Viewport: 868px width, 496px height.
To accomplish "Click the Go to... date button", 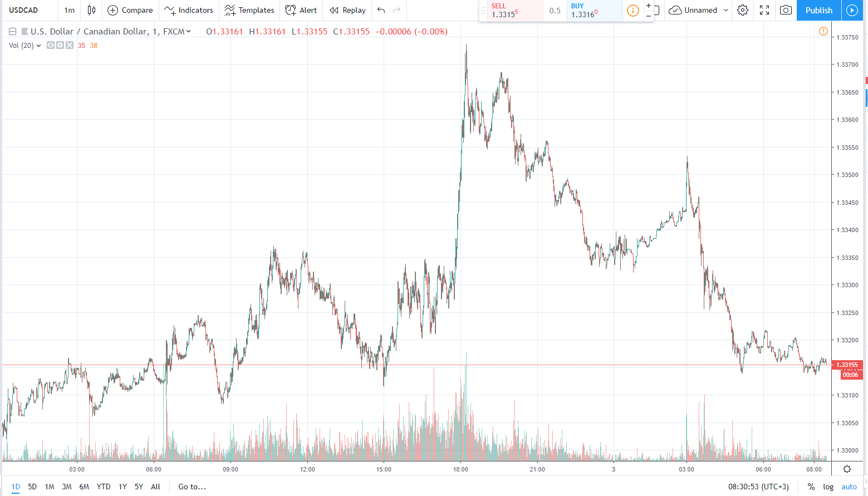I will tap(192, 487).
